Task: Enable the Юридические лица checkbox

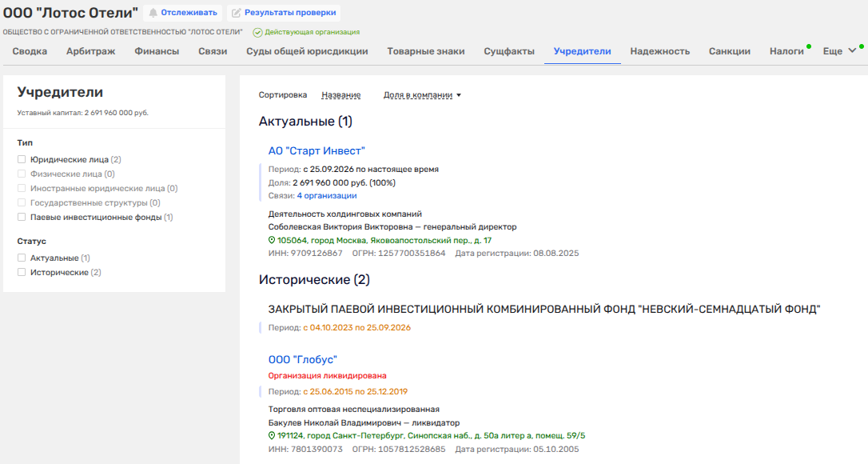Action: tap(22, 159)
